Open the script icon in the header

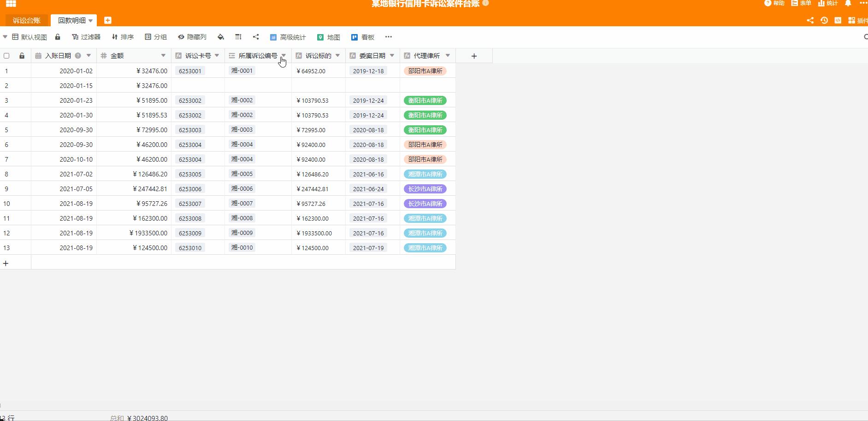coord(838,20)
